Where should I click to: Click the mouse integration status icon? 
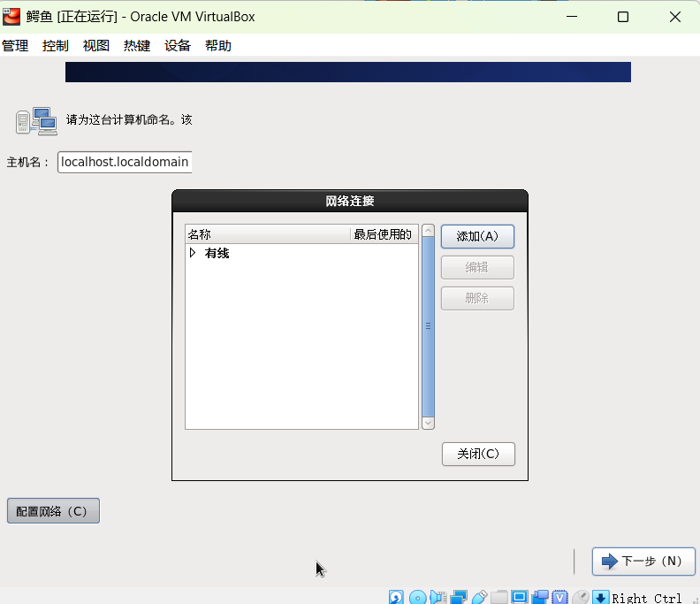point(581,598)
